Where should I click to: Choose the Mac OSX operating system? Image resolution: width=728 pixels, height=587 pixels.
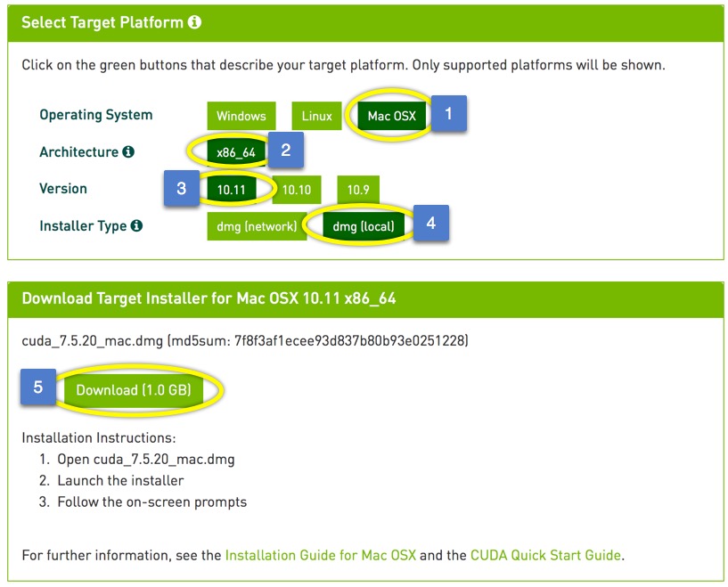(x=392, y=116)
